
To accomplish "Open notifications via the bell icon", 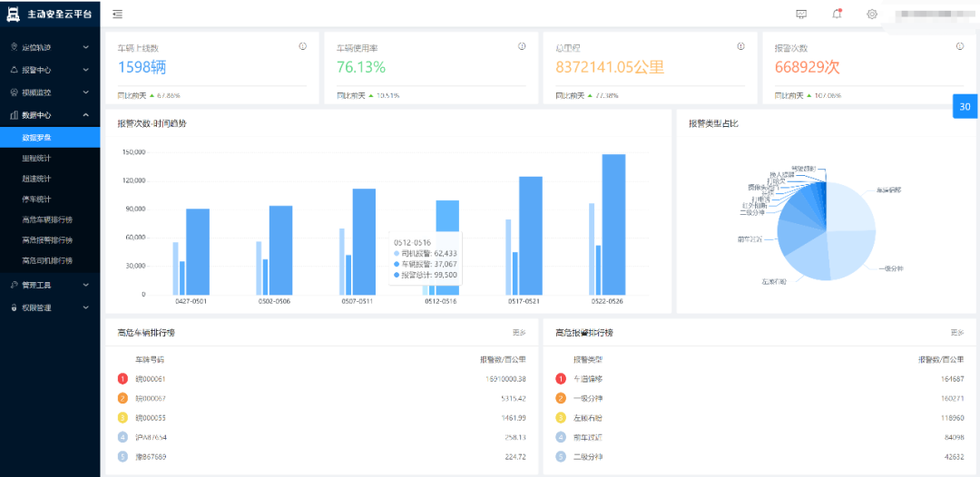I will [x=837, y=14].
